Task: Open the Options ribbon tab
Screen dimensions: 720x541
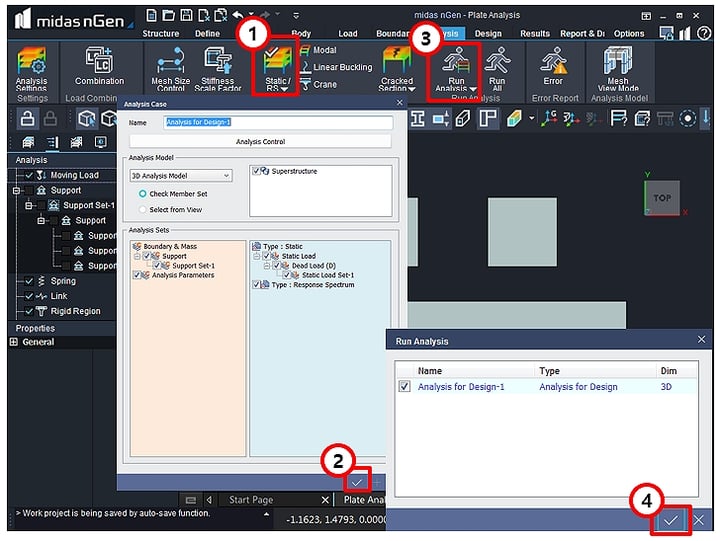Action: [629, 34]
